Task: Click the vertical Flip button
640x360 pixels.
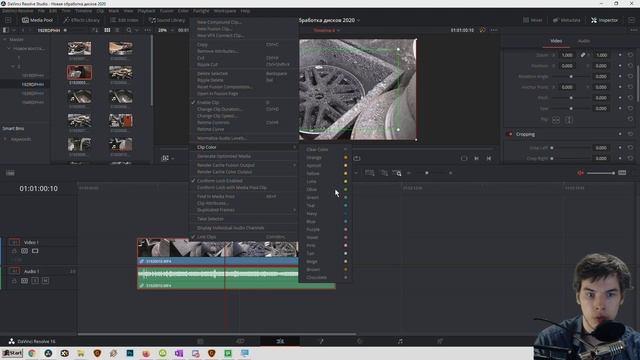Action: point(569,120)
